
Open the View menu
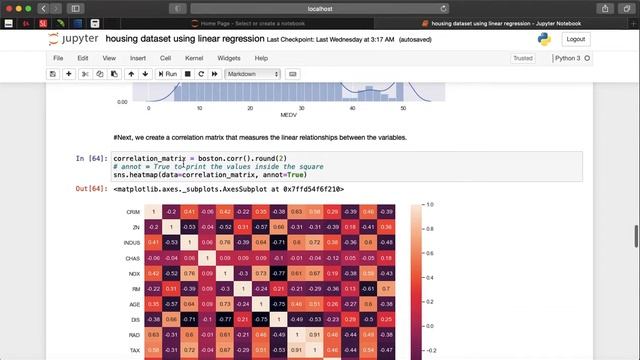click(x=109, y=58)
